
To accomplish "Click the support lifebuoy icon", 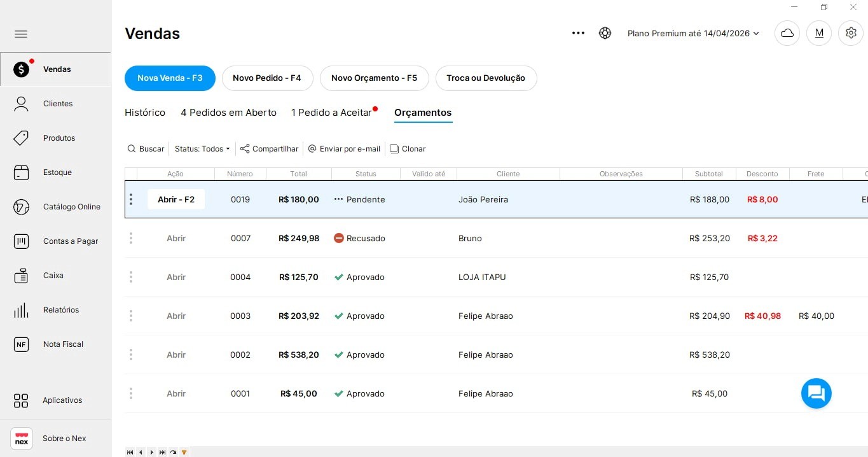I will [x=605, y=33].
